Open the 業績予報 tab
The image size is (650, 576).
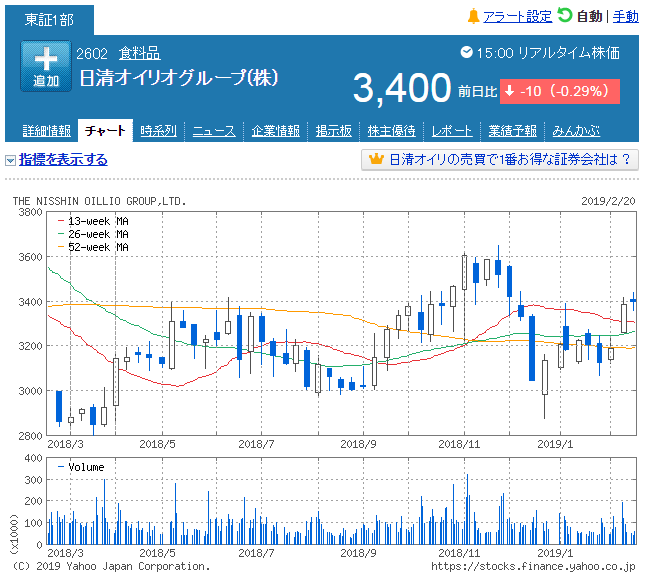click(x=512, y=131)
